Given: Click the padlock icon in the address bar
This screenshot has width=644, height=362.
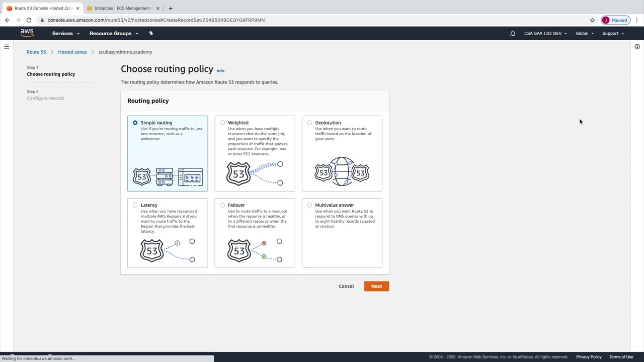Looking at the screenshot, I should click(x=42, y=20).
